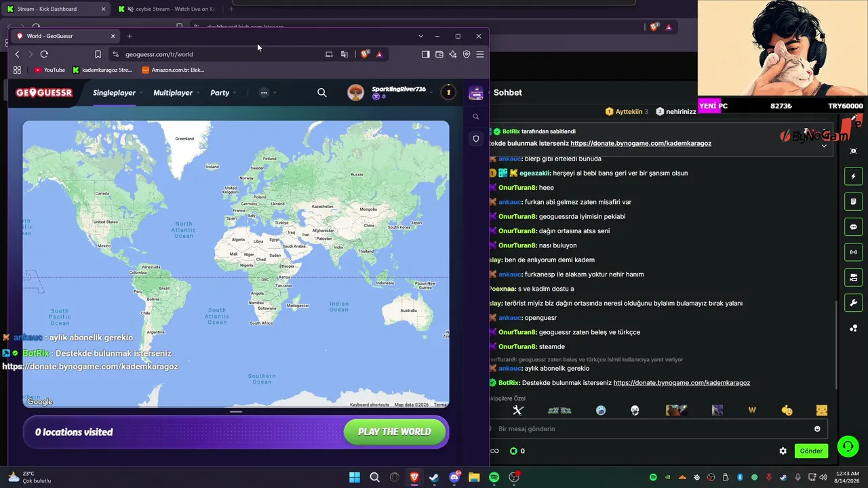Image resolution: width=868 pixels, height=488 pixels.
Task: Open the bookmarks apps grid icon
Action: [17, 70]
